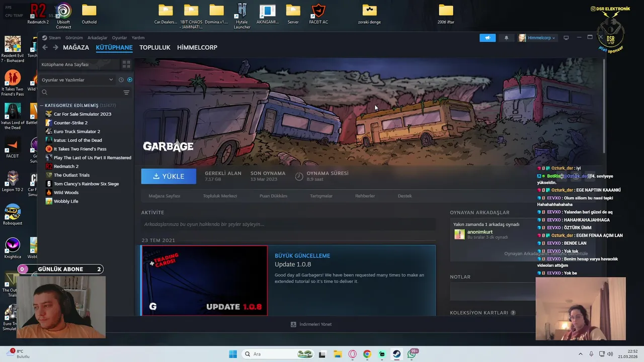Open FACEIT AC desktop icon
This screenshot has height=362, width=644.
click(x=318, y=15)
